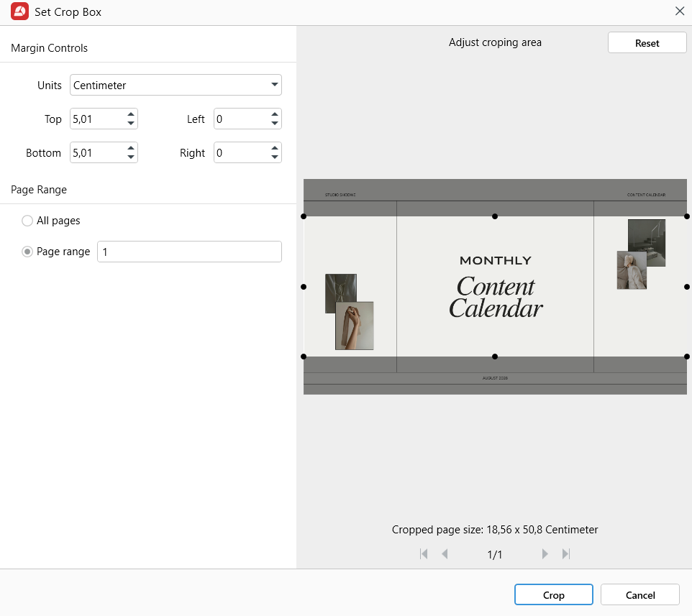Click the red app logo in the title bar
The image size is (692, 616).
tap(19, 12)
